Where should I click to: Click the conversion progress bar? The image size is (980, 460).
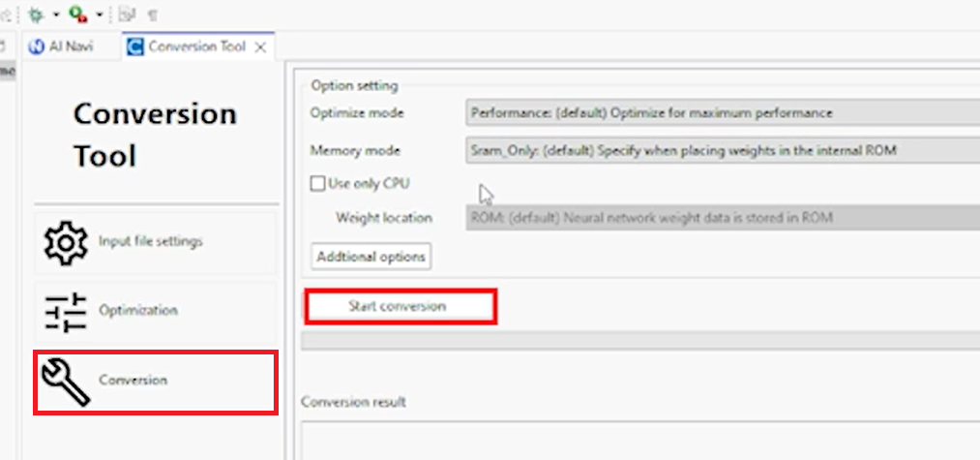coord(640,340)
